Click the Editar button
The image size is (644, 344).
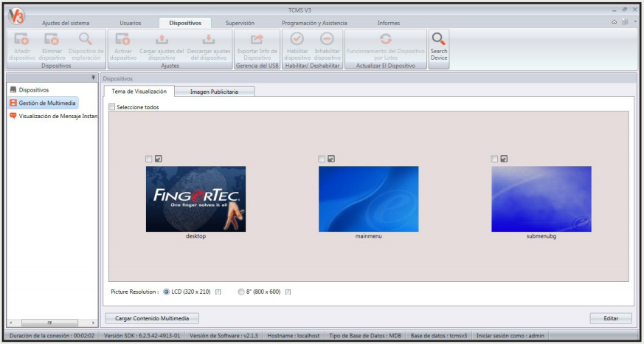[611, 318]
